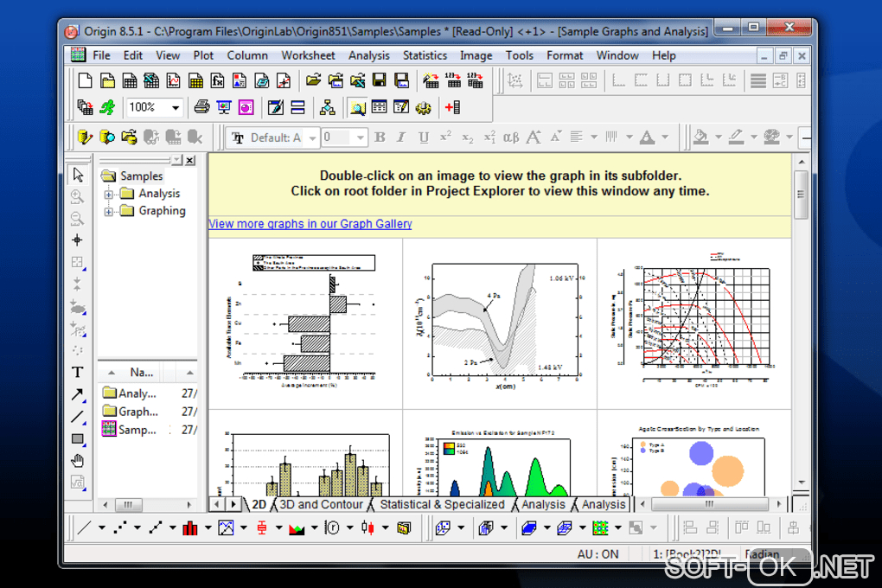Save the project with first floppy disk icon
882x588 pixels.
(379, 80)
